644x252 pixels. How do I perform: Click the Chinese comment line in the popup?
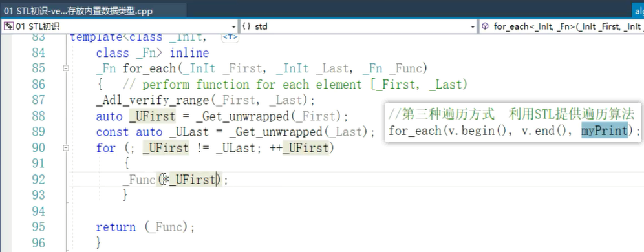(511, 114)
